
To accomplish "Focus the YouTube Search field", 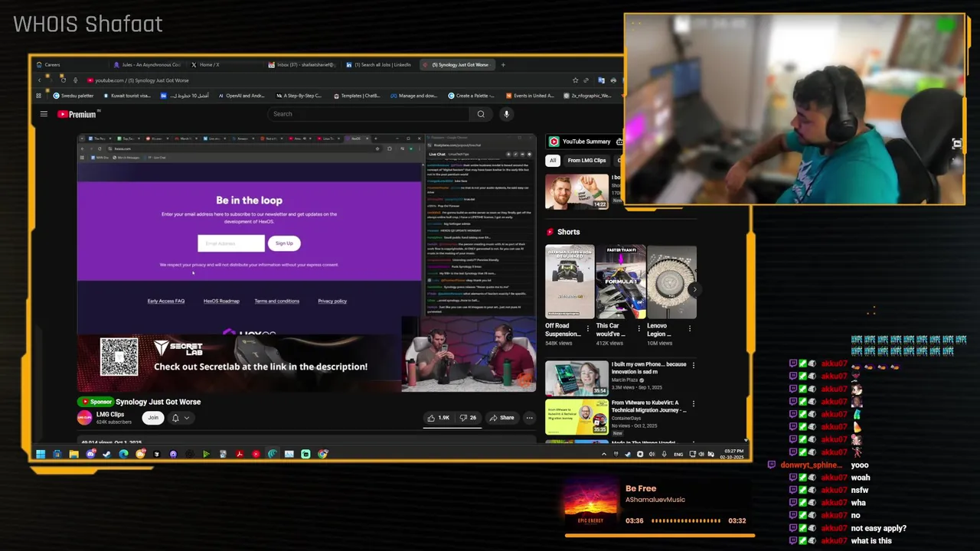I will 369,114.
